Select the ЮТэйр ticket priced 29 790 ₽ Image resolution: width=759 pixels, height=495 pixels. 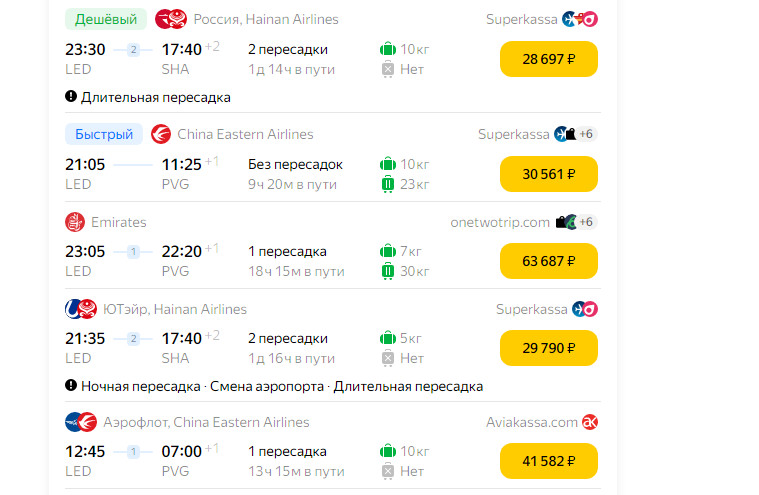click(548, 348)
